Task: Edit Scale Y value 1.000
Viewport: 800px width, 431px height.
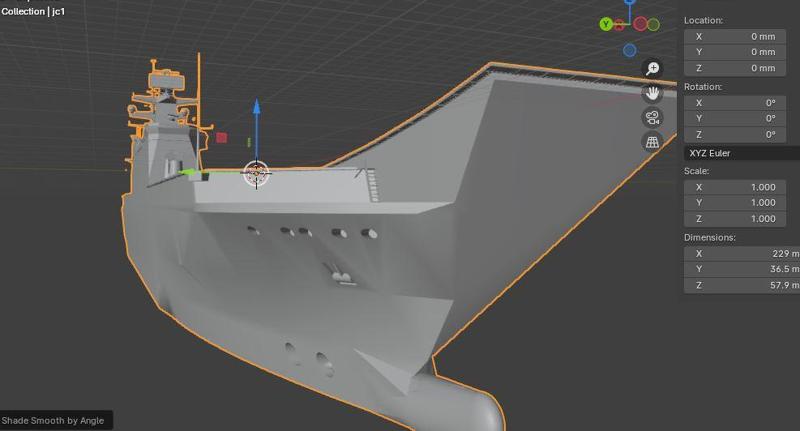Action: pyautogui.click(x=734, y=202)
